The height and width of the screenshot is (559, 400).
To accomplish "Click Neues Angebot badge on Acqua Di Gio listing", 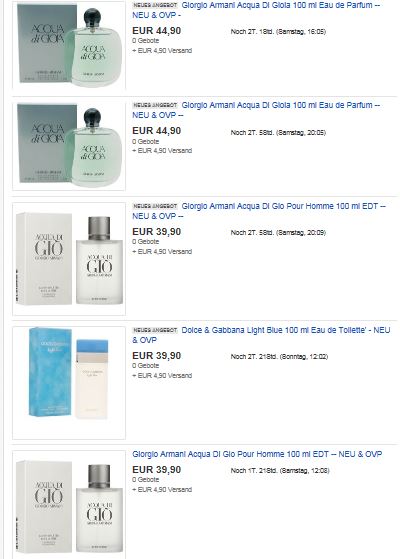I will point(155,206).
